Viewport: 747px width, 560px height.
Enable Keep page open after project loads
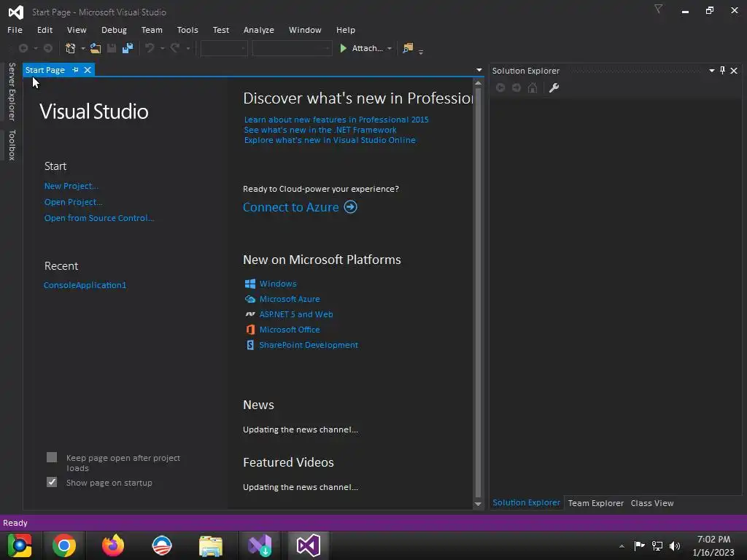(x=52, y=458)
